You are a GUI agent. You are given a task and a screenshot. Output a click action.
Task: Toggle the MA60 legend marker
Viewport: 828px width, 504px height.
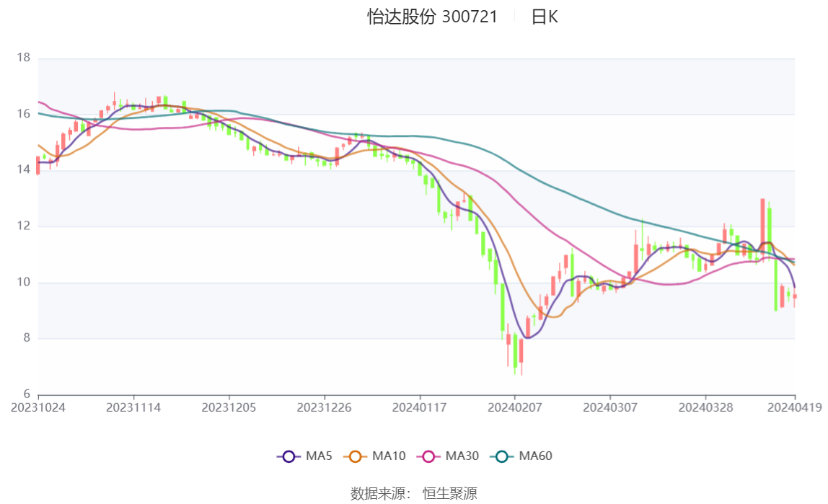click(502, 456)
